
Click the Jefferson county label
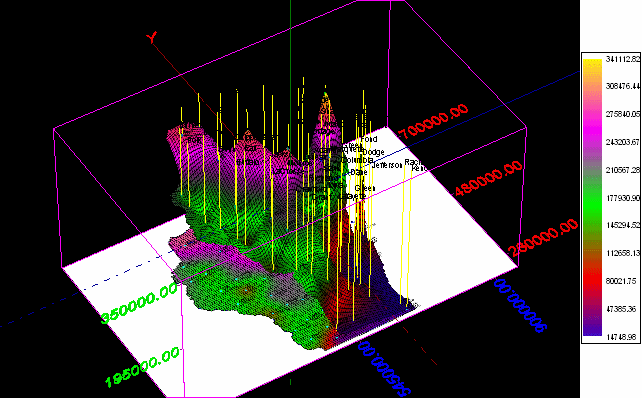(x=387, y=165)
